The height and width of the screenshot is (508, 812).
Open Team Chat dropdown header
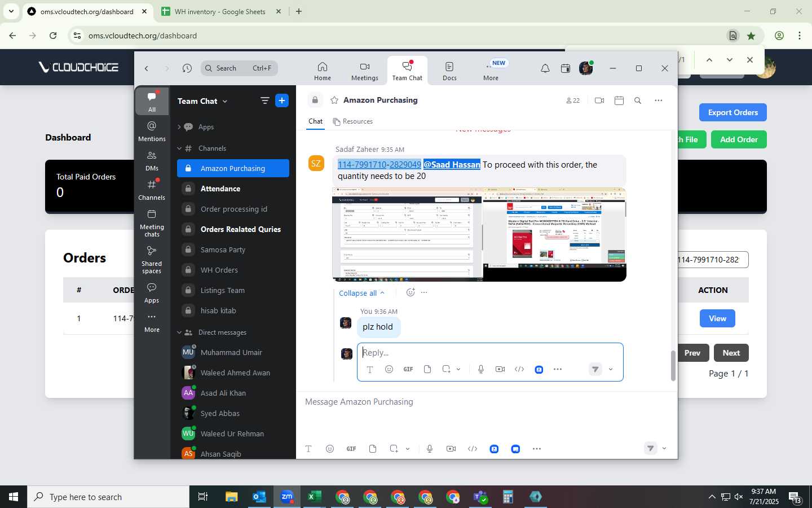click(202, 101)
